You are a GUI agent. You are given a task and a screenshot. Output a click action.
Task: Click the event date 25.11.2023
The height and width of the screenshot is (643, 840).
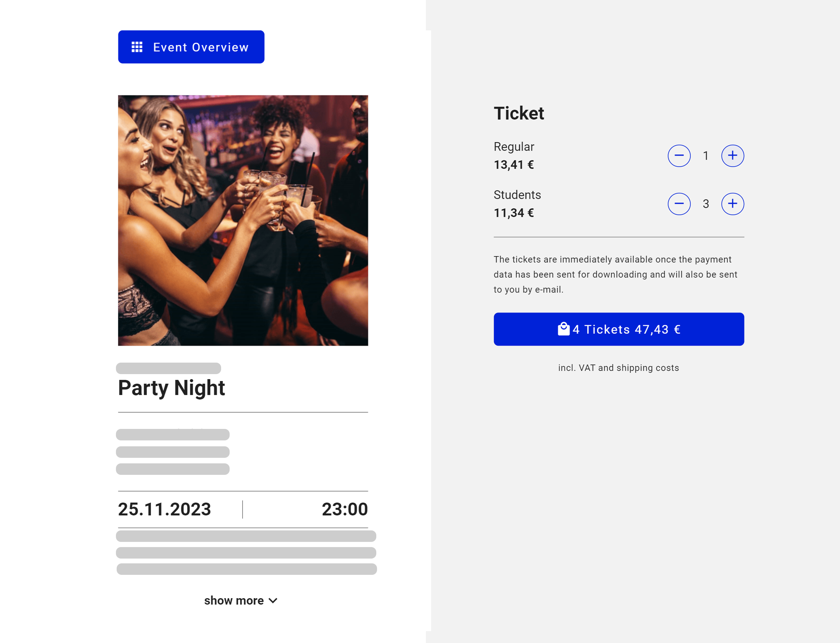[164, 509]
